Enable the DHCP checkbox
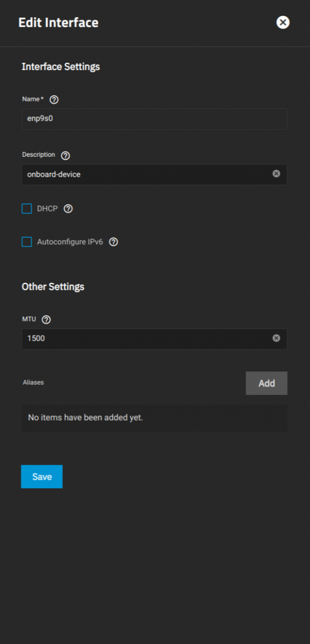The height and width of the screenshot is (644, 310). click(27, 209)
